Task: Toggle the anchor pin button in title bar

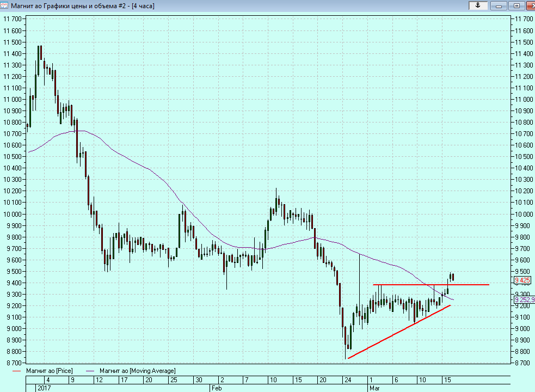Action: [478, 5]
